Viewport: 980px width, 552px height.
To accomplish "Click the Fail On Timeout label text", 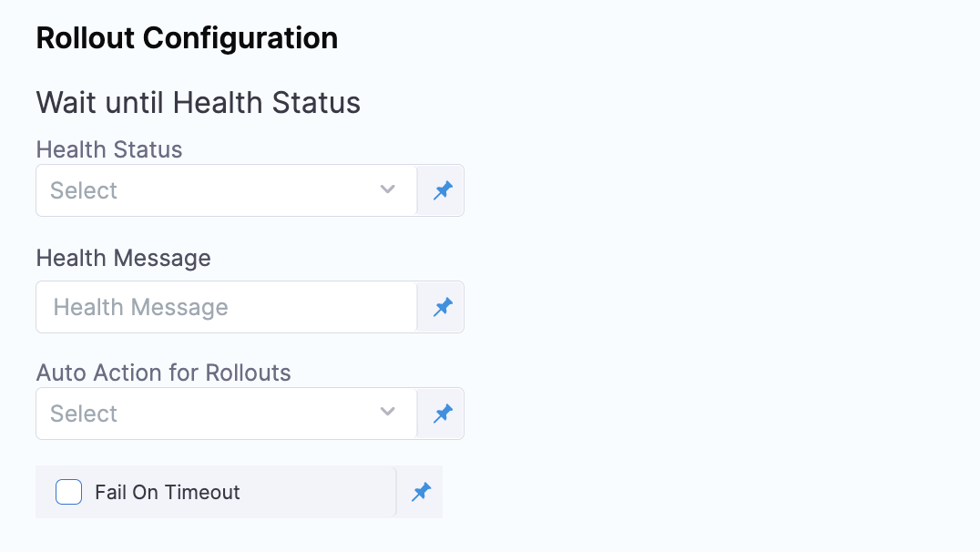I will (167, 492).
